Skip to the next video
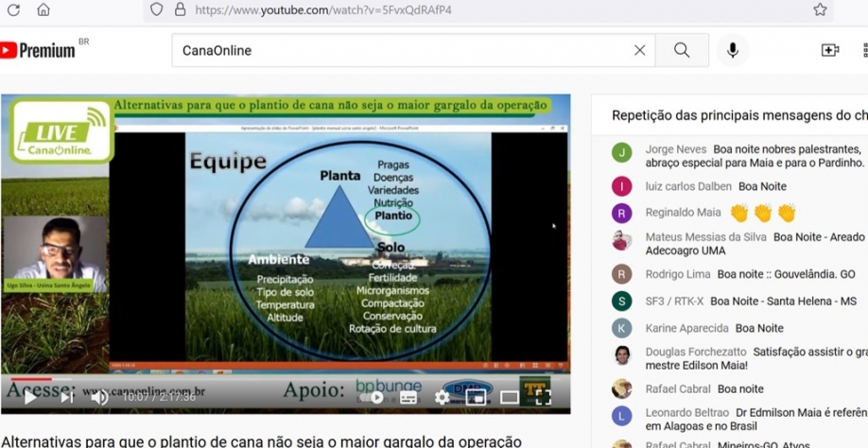 (x=66, y=398)
